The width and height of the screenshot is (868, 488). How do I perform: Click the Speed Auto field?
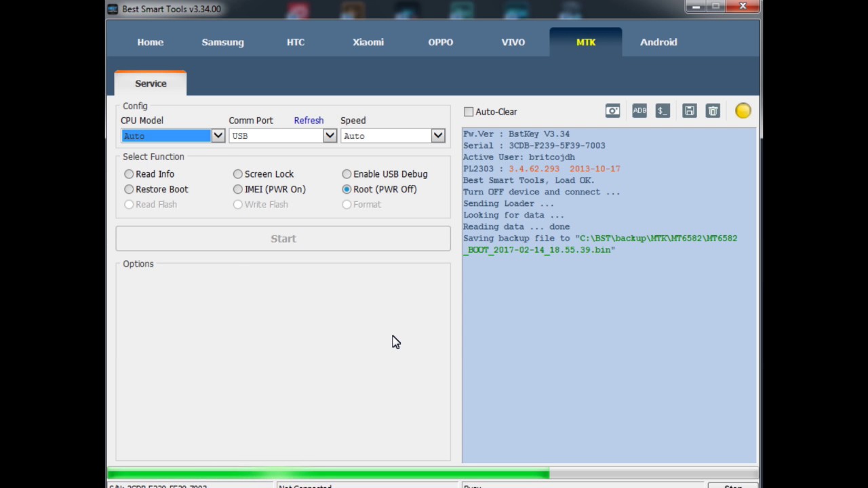click(x=387, y=136)
